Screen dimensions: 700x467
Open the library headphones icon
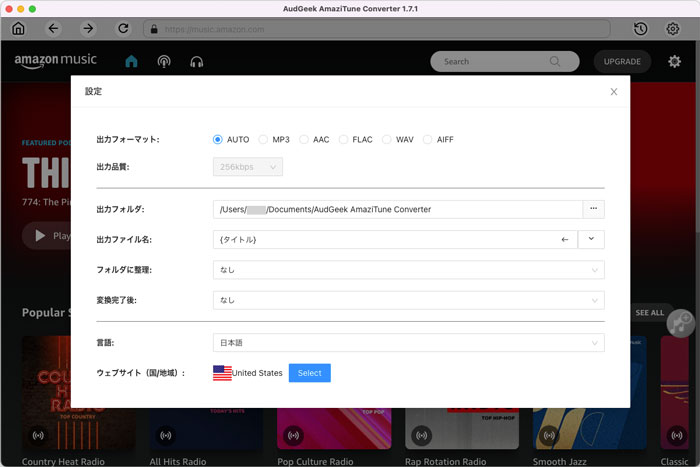196,62
